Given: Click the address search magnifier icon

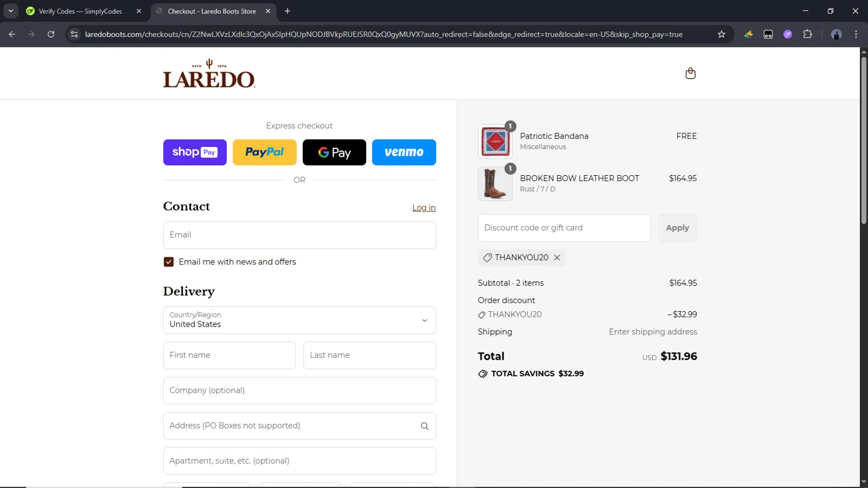Looking at the screenshot, I should pos(425,426).
